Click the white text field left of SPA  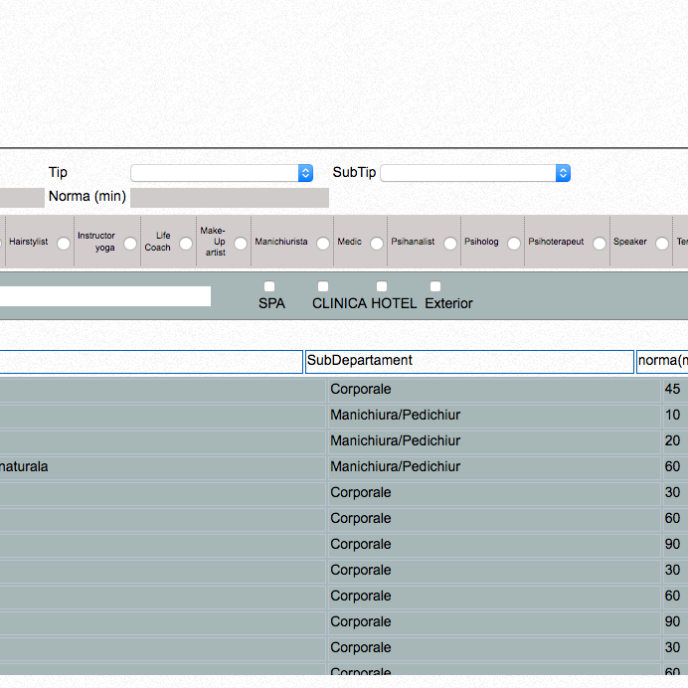coord(105,296)
